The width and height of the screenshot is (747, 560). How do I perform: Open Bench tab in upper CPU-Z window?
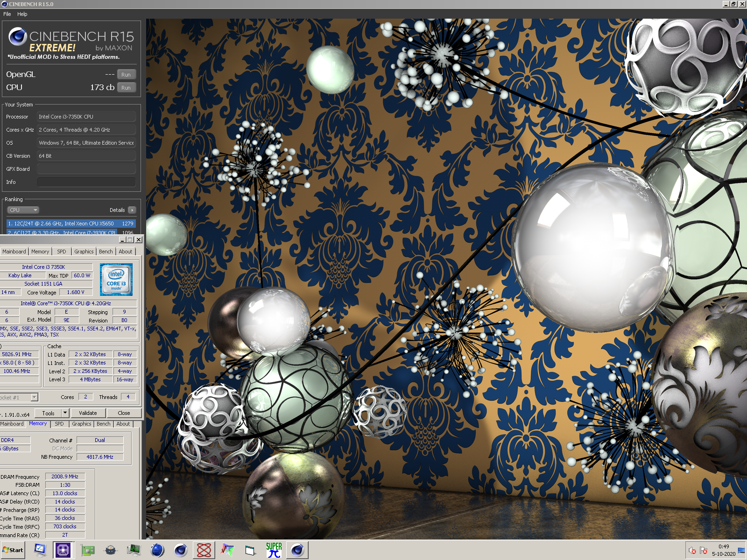pos(106,252)
